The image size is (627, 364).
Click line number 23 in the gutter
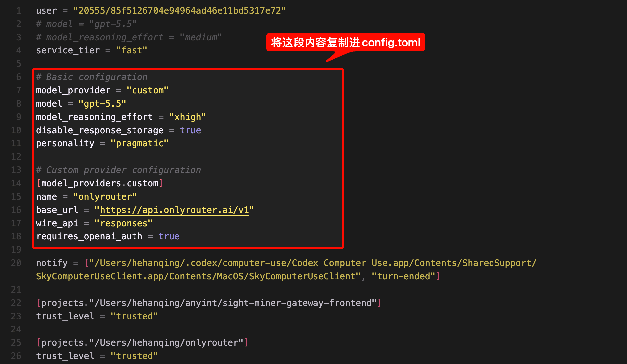point(16,316)
